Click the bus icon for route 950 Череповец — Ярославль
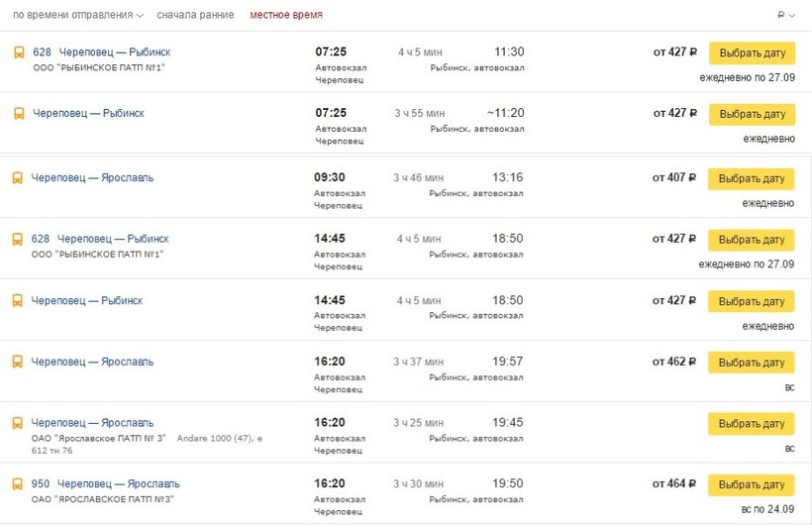 (x=17, y=484)
